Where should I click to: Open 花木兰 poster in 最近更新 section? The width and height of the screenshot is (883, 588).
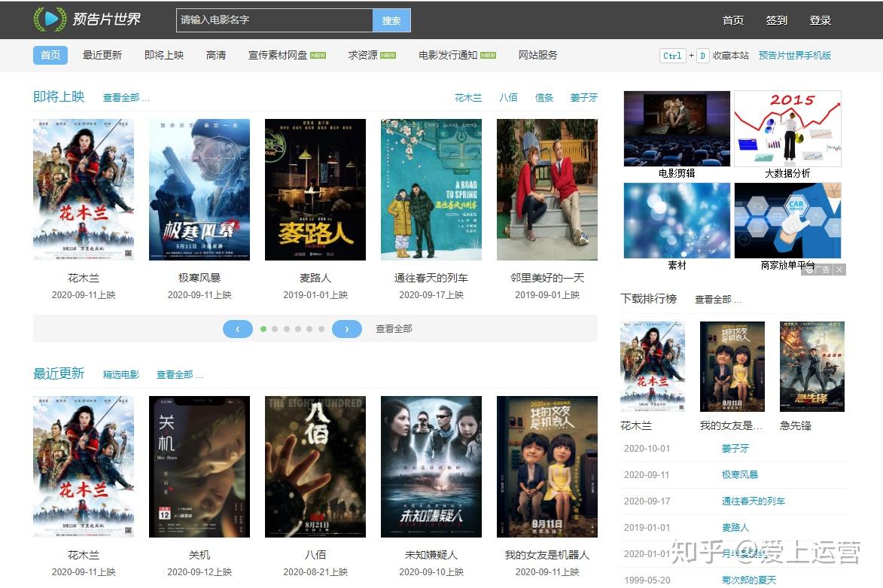[x=84, y=466]
